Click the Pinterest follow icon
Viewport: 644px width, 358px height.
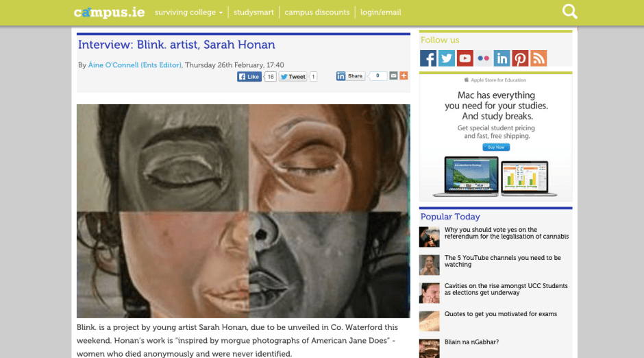coord(520,58)
